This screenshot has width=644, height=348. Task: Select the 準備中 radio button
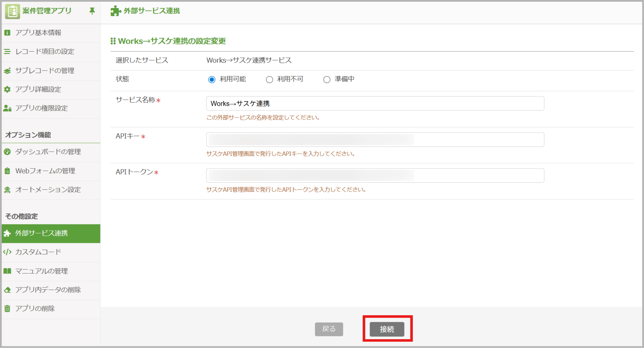[x=327, y=80]
